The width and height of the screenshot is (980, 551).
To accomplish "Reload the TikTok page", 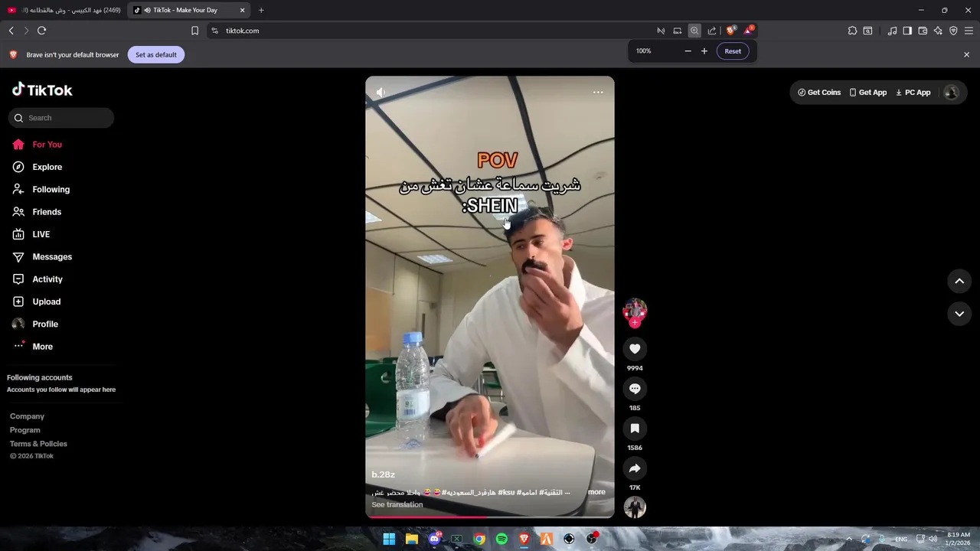I will [x=41, y=31].
